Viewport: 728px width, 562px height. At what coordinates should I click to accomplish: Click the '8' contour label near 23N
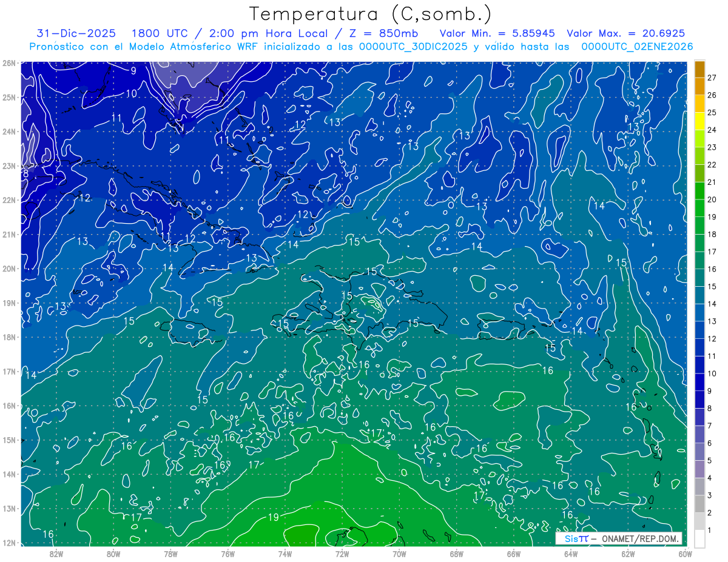[x=25, y=173]
